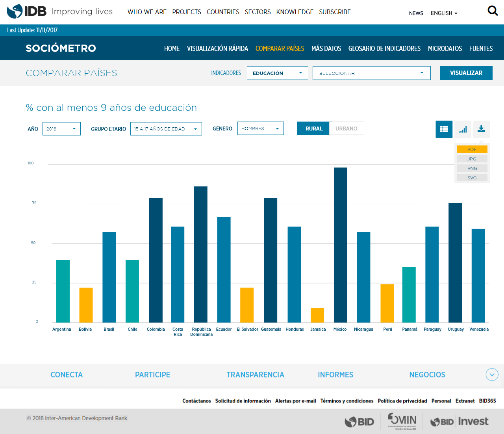
Task: Open SECTORS menu
Action: (258, 12)
